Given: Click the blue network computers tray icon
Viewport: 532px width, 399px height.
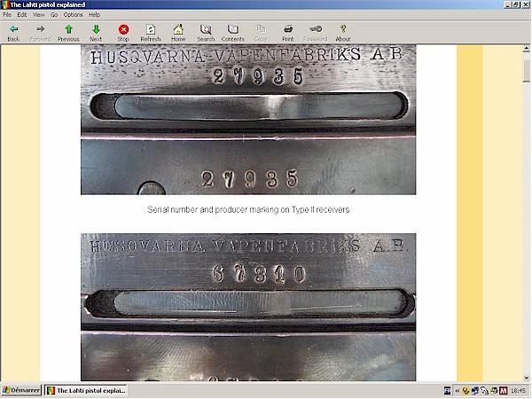Looking at the screenshot, I should coord(475,391).
